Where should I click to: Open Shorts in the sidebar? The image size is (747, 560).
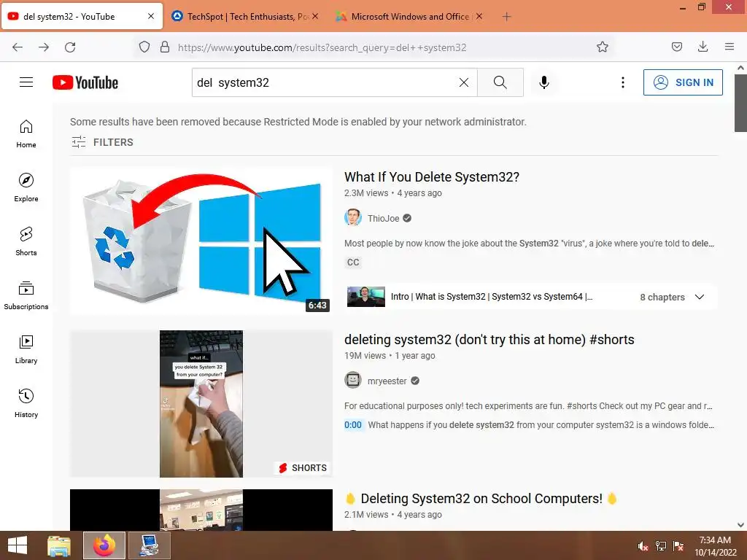click(26, 241)
